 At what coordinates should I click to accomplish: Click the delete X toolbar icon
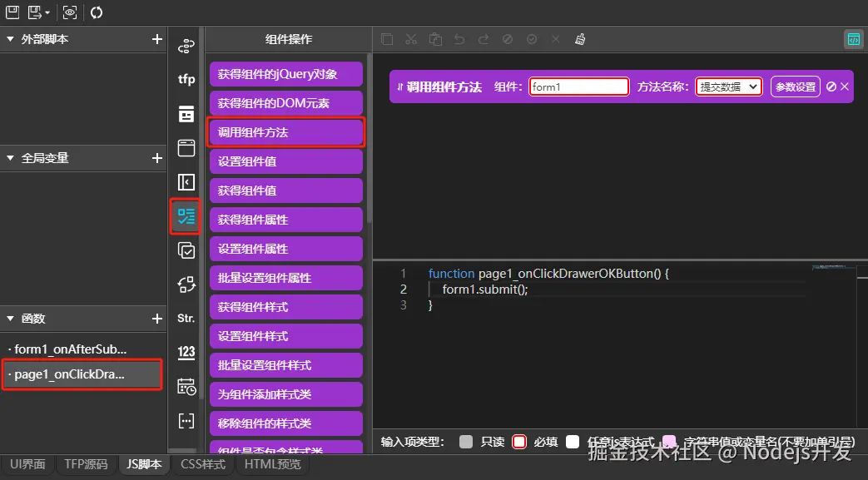click(x=555, y=39)
